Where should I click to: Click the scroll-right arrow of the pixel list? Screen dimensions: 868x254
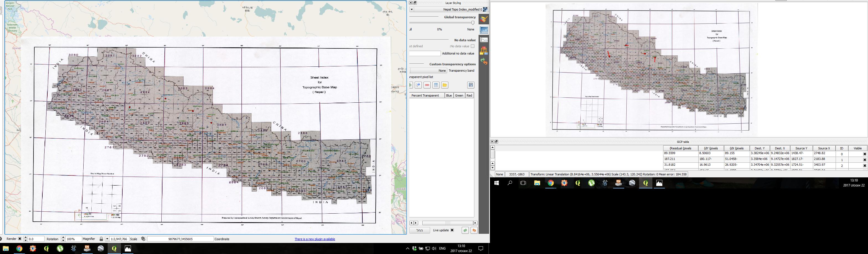click(x=476, y=223)
